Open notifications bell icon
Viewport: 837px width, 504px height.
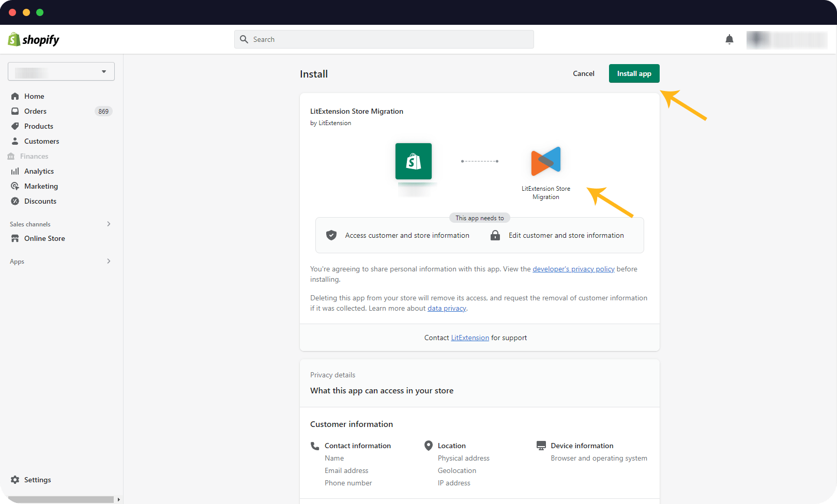click(729, 39)
